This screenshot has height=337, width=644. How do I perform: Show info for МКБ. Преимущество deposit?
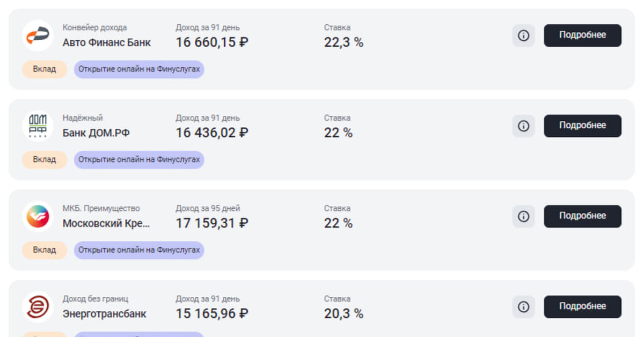tap(523, 216)
